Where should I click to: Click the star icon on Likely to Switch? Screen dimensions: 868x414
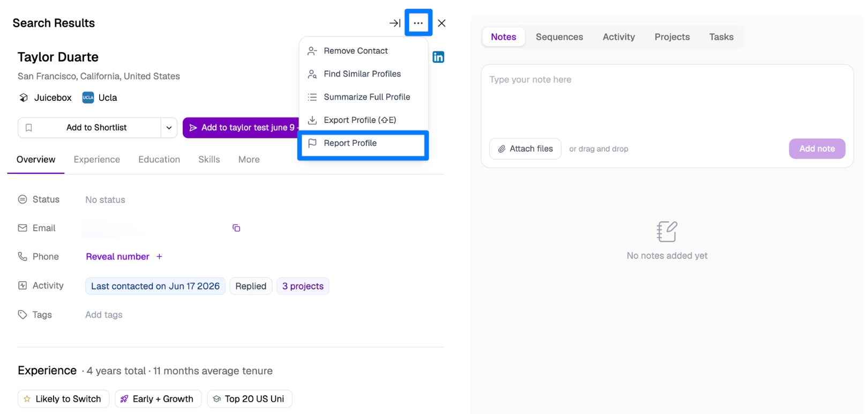coord(27,399)
